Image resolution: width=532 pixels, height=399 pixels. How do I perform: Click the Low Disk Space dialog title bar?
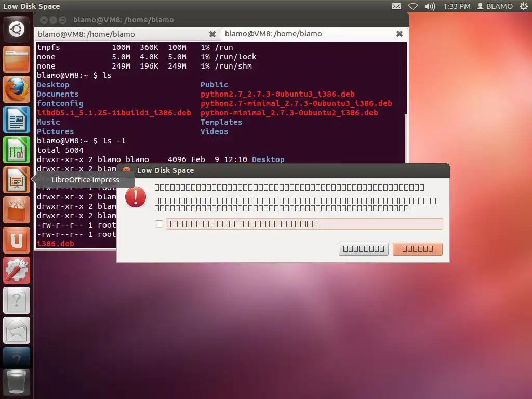click(283, 170)
